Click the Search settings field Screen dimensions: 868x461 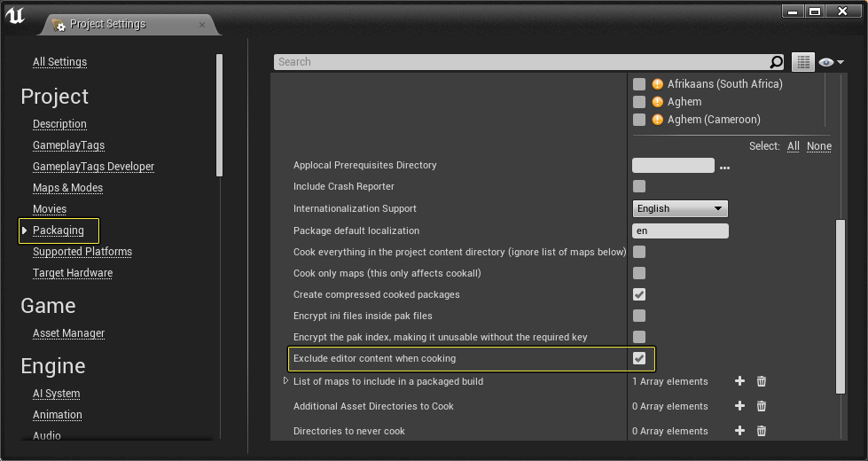pyautogui.click(x=522, y=62)
